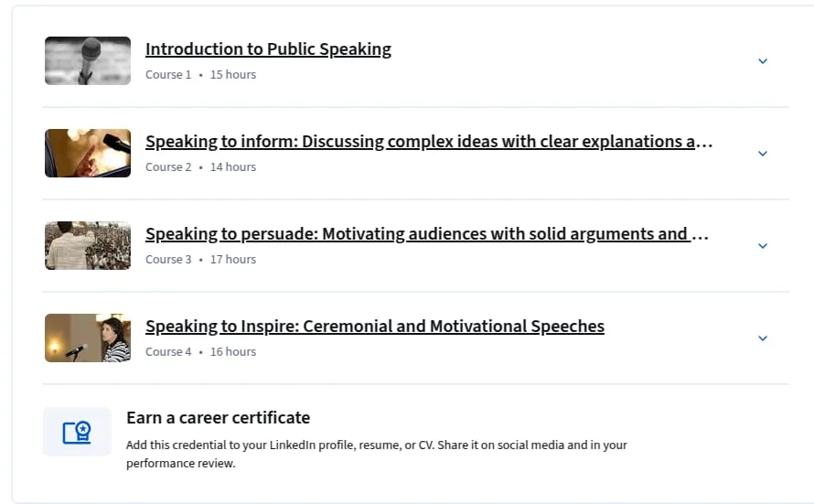Click the Course 1 label text
814x504 pixels.
pos(168,75)
